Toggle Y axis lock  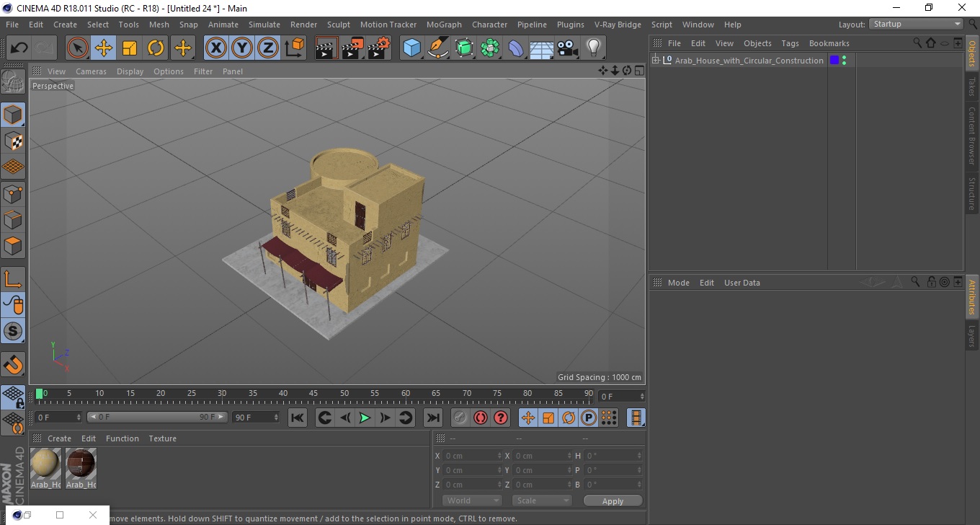(242, 48)
